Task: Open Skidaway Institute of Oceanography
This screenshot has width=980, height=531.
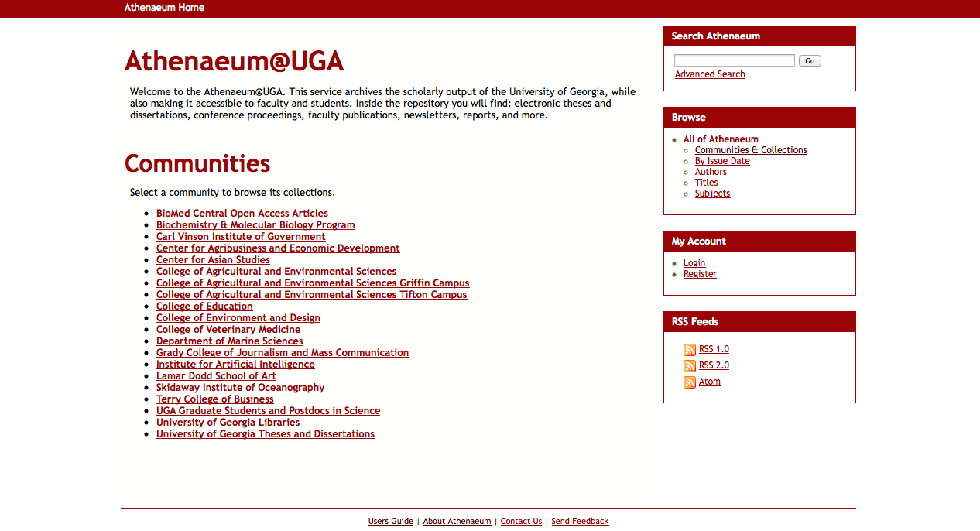Action: 241,388
